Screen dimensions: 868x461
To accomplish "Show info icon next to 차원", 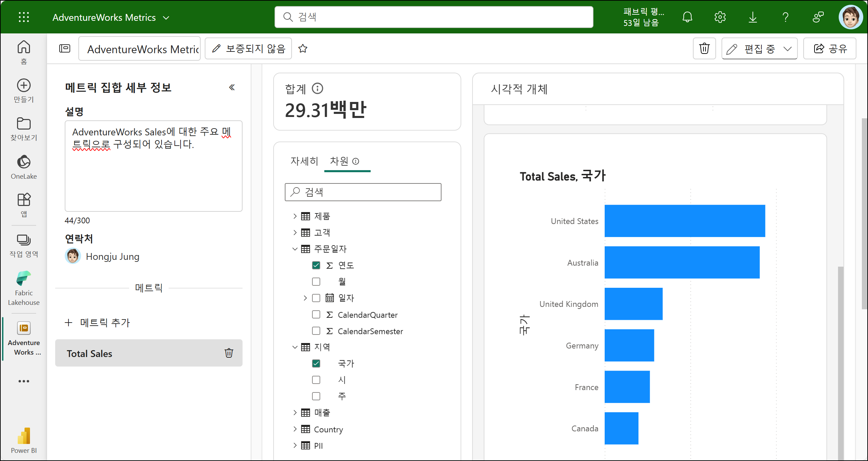I will point(356,161).
